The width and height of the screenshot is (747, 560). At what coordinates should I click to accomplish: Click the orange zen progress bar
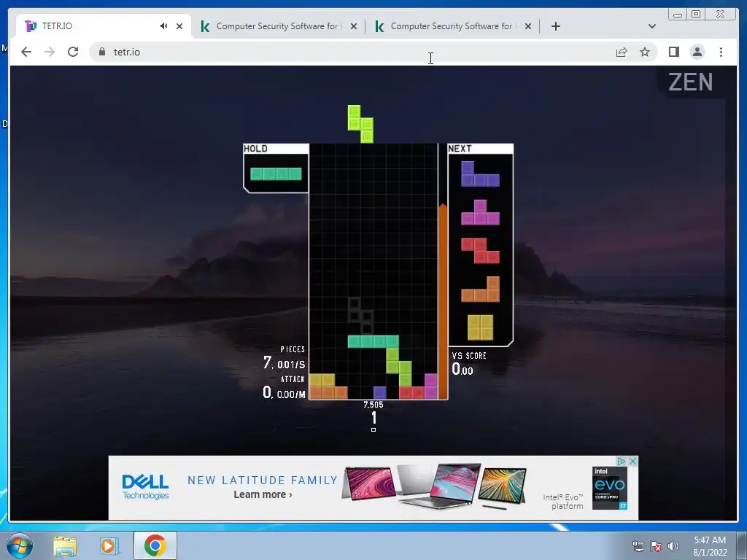pyautogui.click(x=443, y=301)
